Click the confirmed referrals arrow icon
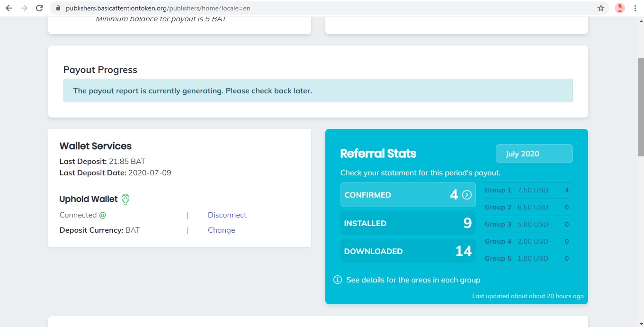 tap(467, 195)
